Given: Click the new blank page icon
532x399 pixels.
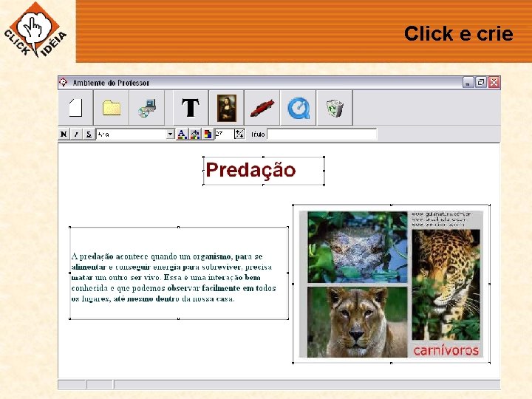Looking at the screenshot, I should point(75,108).
